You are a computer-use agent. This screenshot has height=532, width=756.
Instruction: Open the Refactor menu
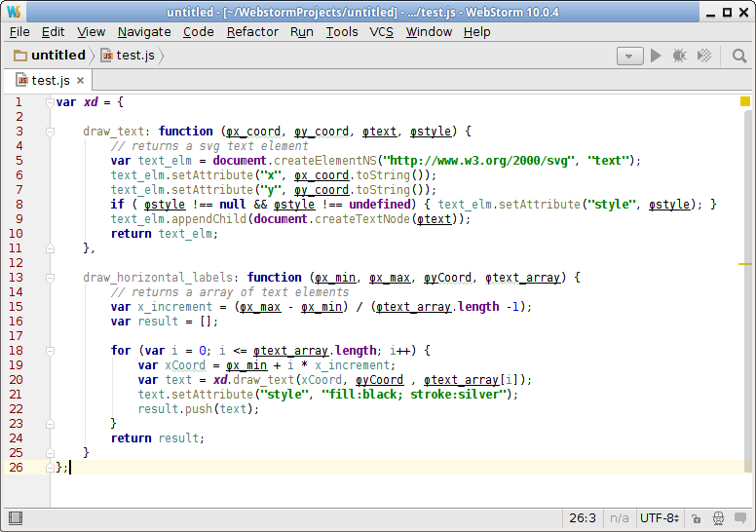pos(252,32)
